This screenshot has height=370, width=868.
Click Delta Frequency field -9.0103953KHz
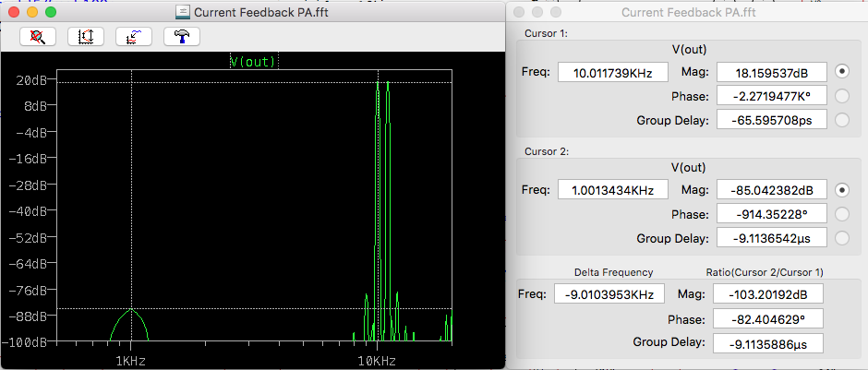(609, 293)
